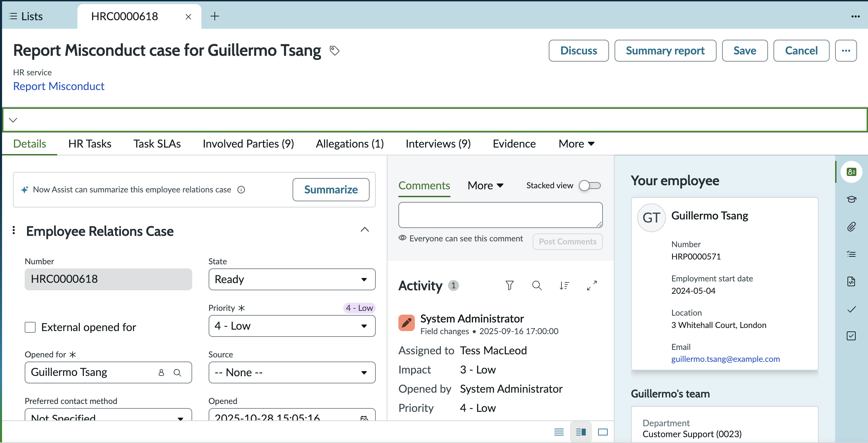This screenshot has height=443, width=868.
Task: Switch to the Details tab
Action: pos(30,144)
